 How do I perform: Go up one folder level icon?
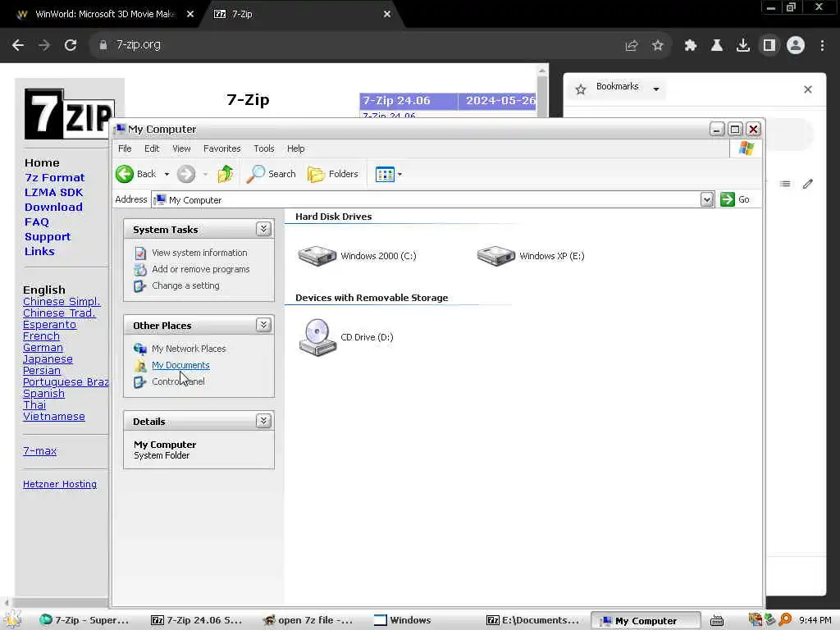point(225,174)
